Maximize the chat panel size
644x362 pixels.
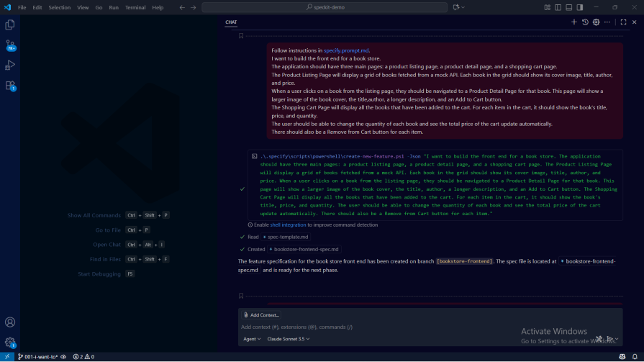click(x=623, y=22)
